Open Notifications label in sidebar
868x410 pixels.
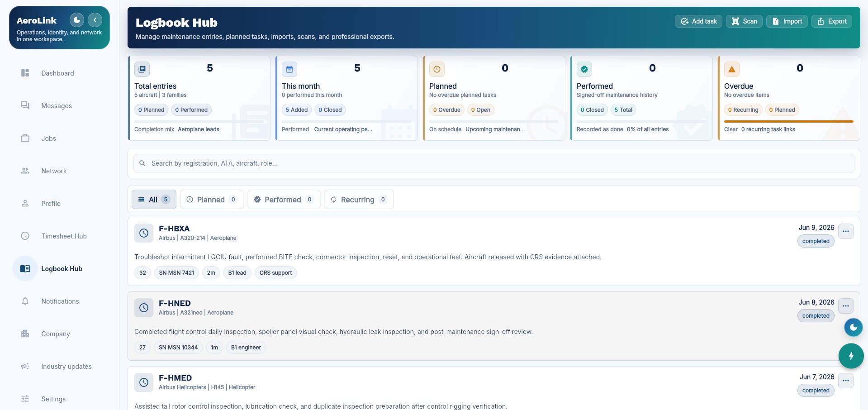tap(60, 301)
